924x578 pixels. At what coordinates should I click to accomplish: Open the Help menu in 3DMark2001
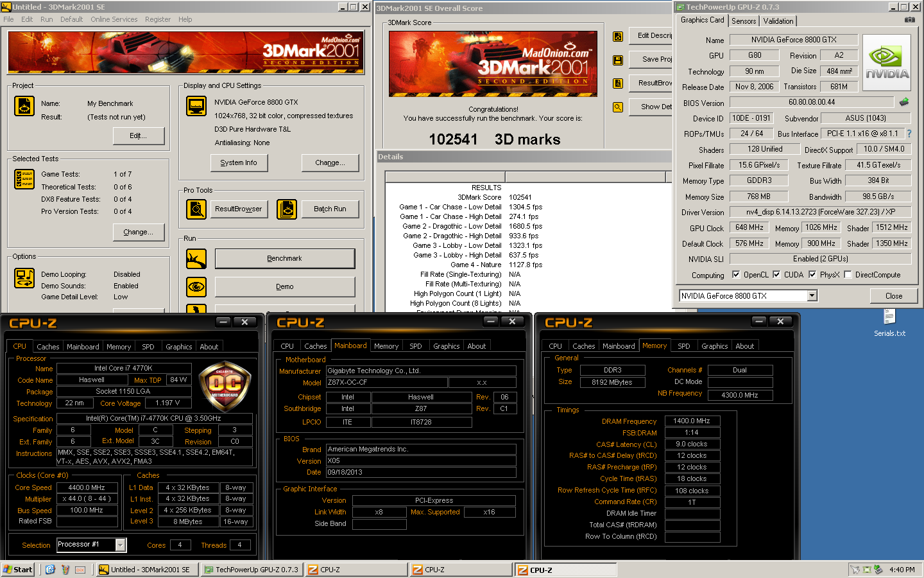[x=185, y=19]
